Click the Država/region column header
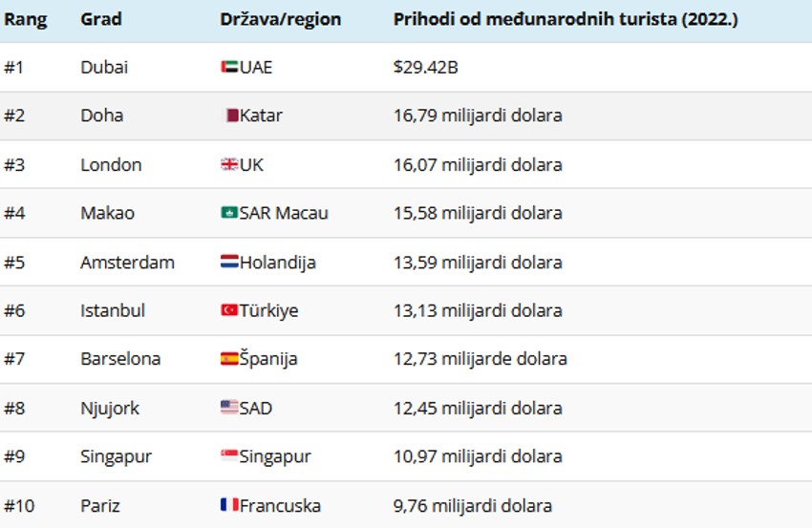The width and height of the screenshot is (812, 528). tap(280, 19)
